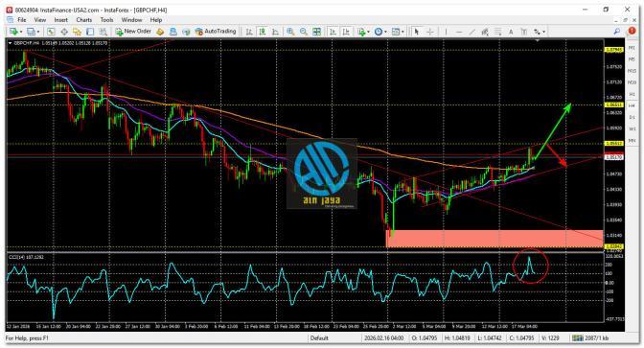Click the New Order button
The width and height of the screenshot is (644, 348).
tap(133, 32)
